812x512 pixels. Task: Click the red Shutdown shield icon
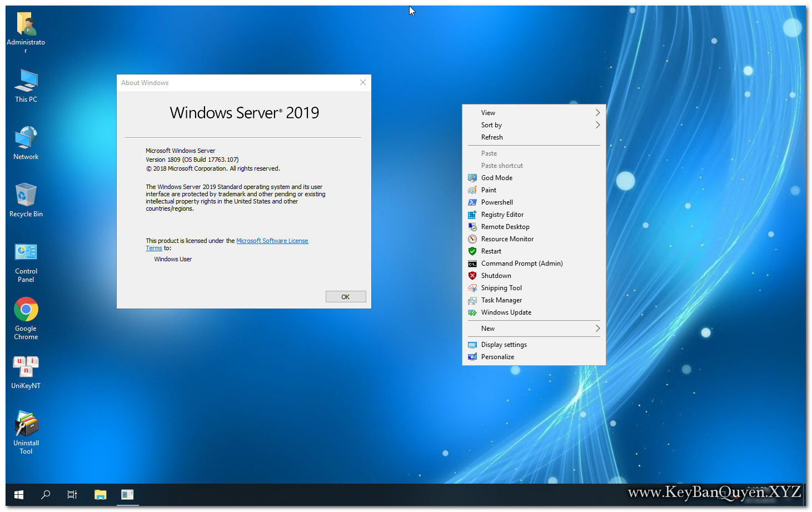point(472,276)
